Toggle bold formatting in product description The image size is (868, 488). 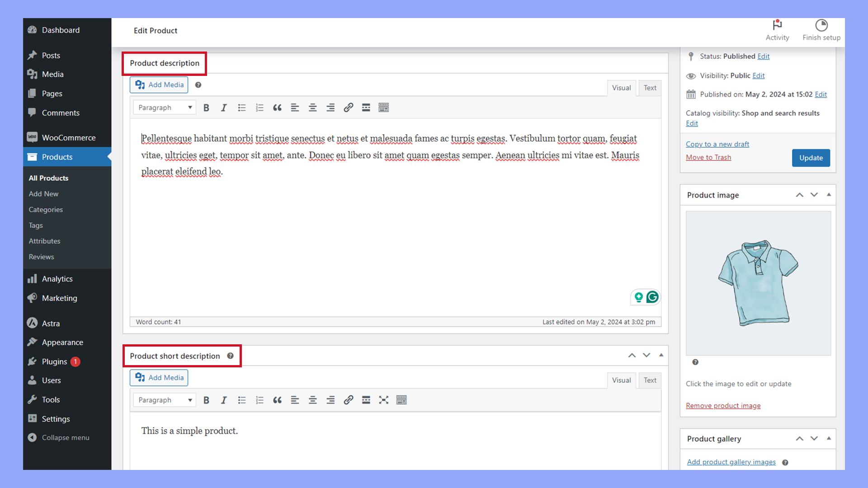pos(206,107)
